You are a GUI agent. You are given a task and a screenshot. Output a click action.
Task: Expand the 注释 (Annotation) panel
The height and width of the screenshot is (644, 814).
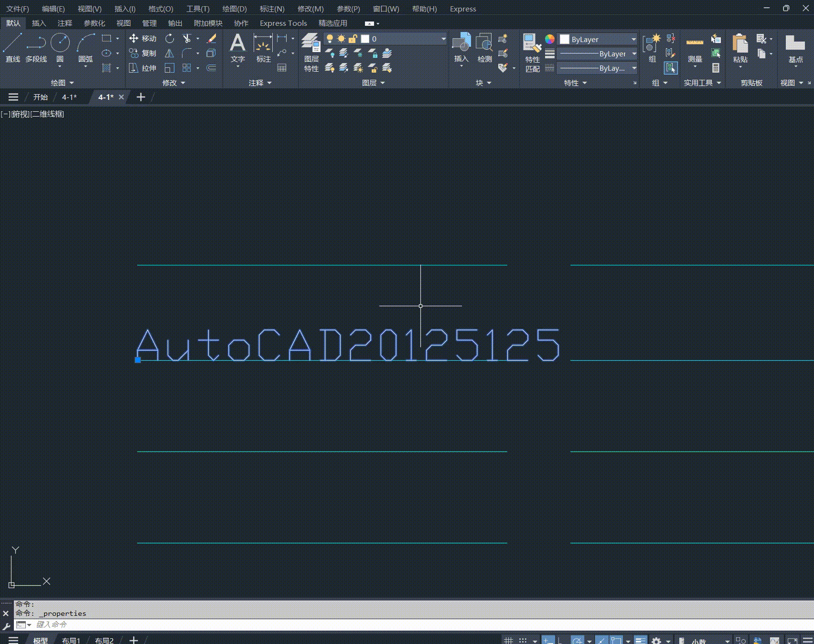[x=260, y=83]
